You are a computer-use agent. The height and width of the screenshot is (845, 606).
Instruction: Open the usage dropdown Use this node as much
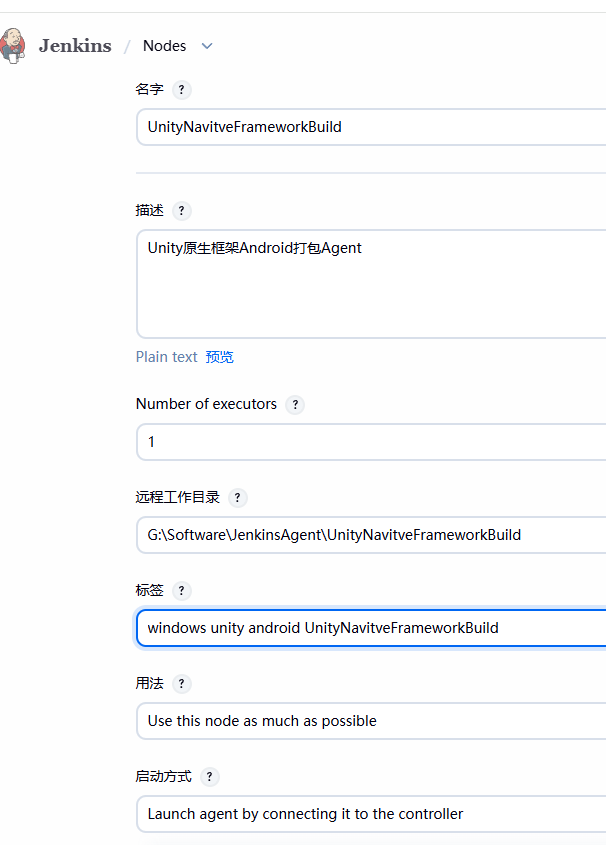[371, 721]
